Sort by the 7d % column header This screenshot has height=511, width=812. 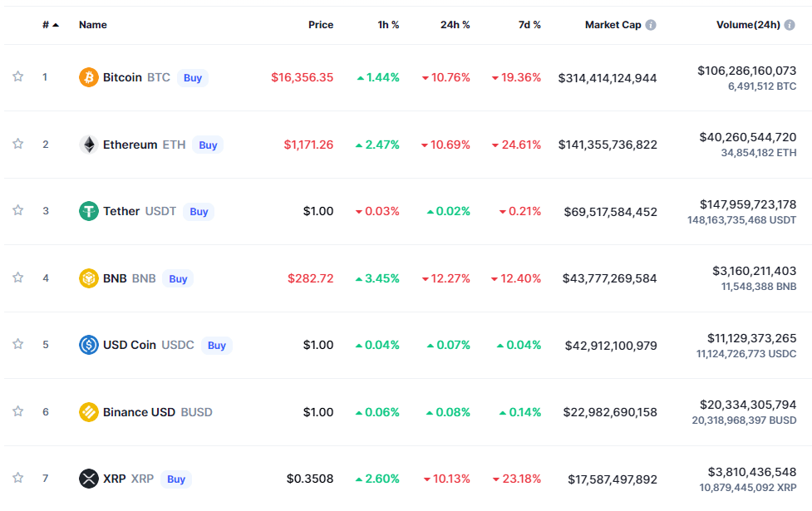pos(529,25)
